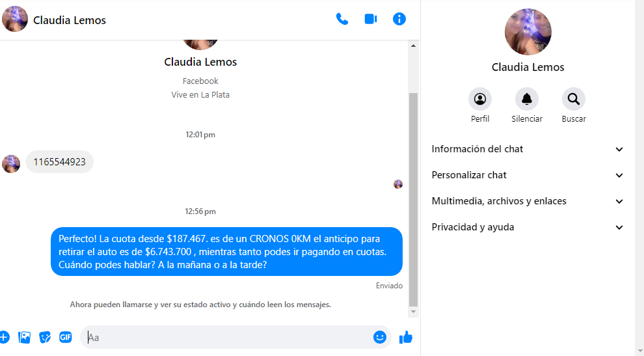Screen dimensions: 644x356
Task: Open Claudia Lemos name in chat header
Action: tap(70, 20)
